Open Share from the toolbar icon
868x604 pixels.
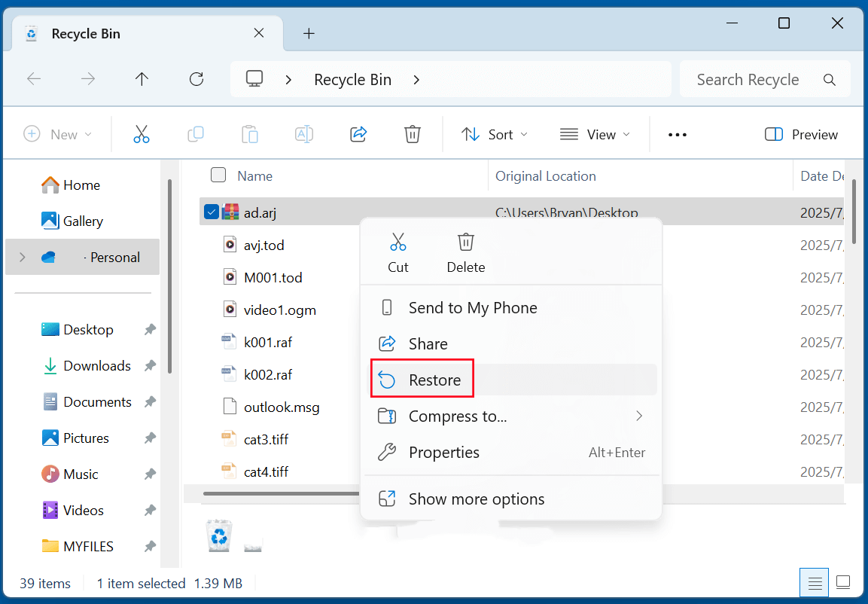point(358,134)
